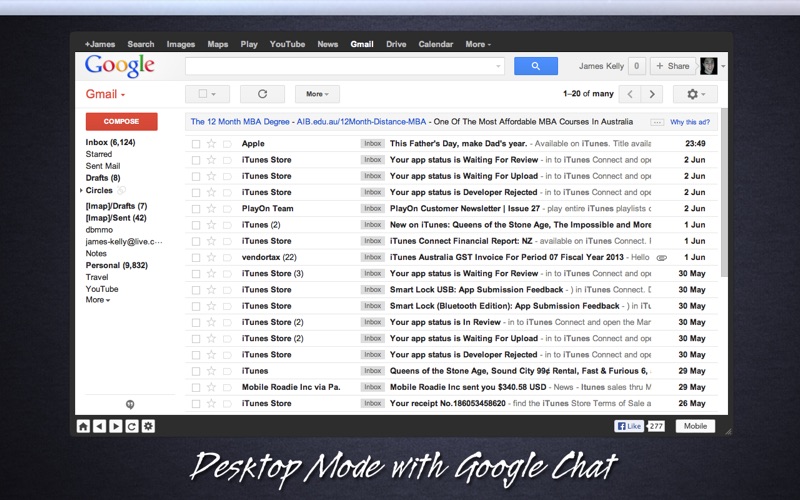The image size is (800, 500).
Task: Select the Mobile Roadie Inc email checkbox
Action: pyautogui.click(x=195, y=387)
